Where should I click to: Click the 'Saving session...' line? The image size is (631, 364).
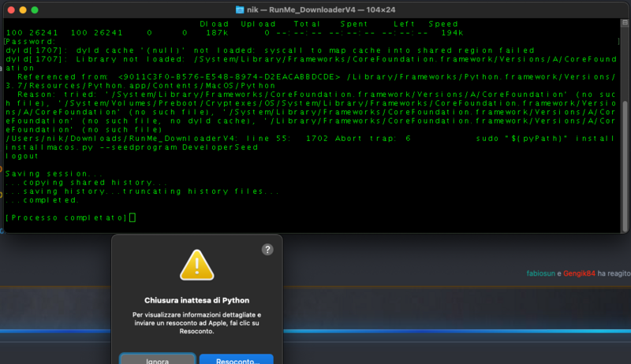[x=54, y=174]
